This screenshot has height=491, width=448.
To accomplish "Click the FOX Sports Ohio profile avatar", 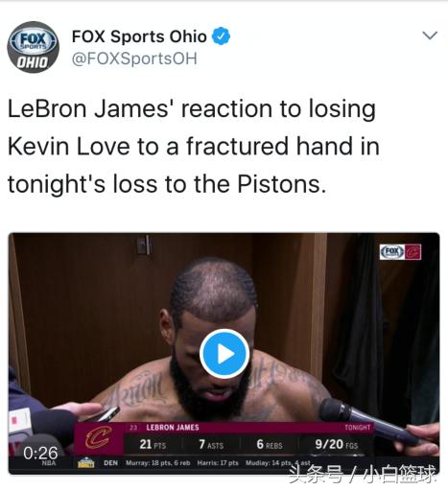I will click(x=33, y=47).
